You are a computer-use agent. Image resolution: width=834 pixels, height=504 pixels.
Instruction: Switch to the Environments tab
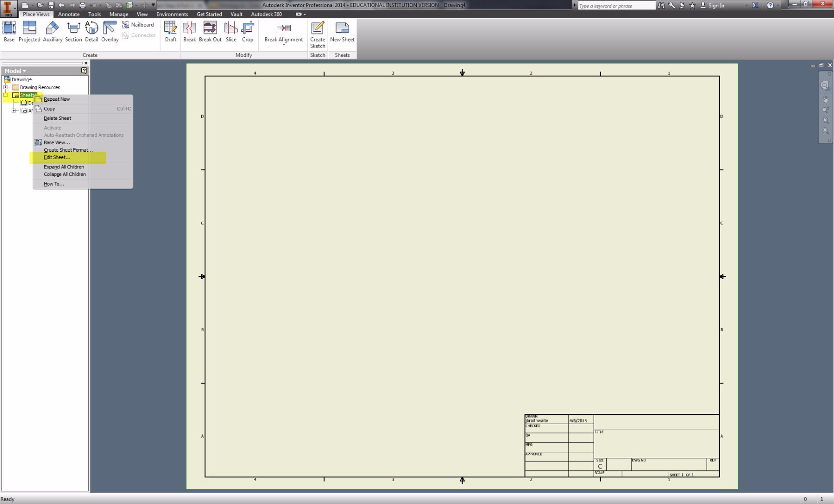pyautogui.click(x=172, y=14)
